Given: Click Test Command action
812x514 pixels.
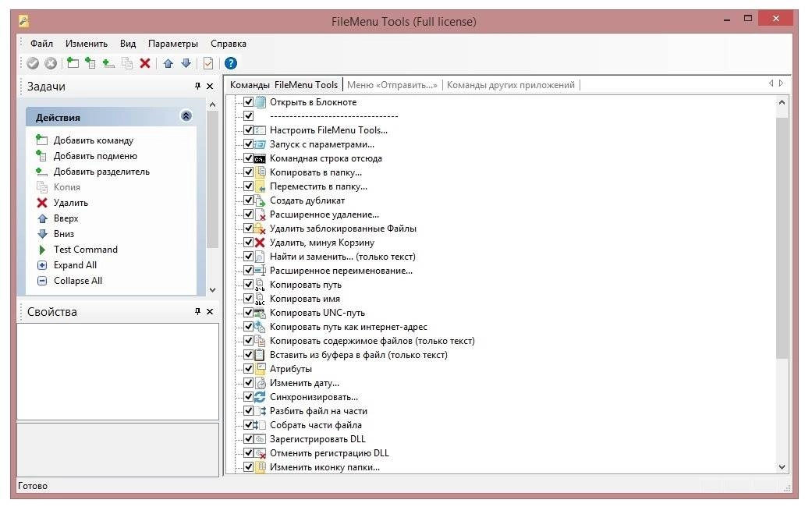Looking at the screenshot, I should [86, 250].
